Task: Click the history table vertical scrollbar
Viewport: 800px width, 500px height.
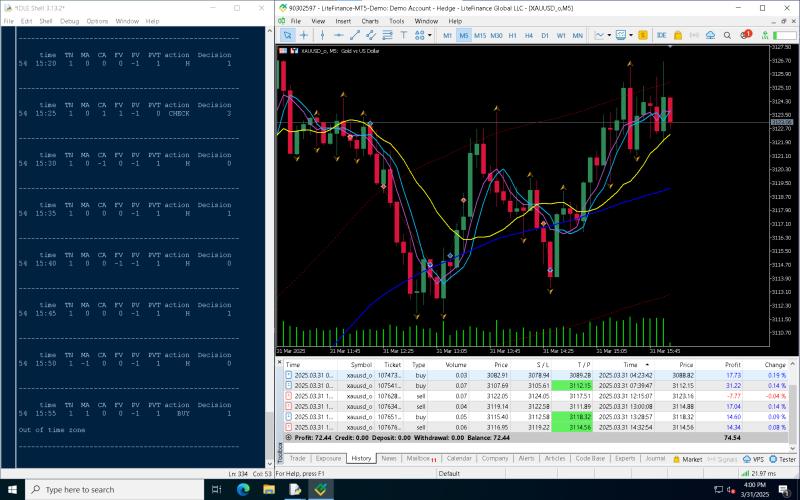Action: point(792,407)
